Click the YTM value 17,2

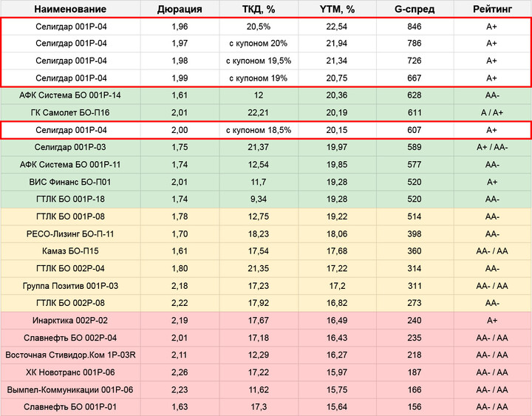click(337, 286)
